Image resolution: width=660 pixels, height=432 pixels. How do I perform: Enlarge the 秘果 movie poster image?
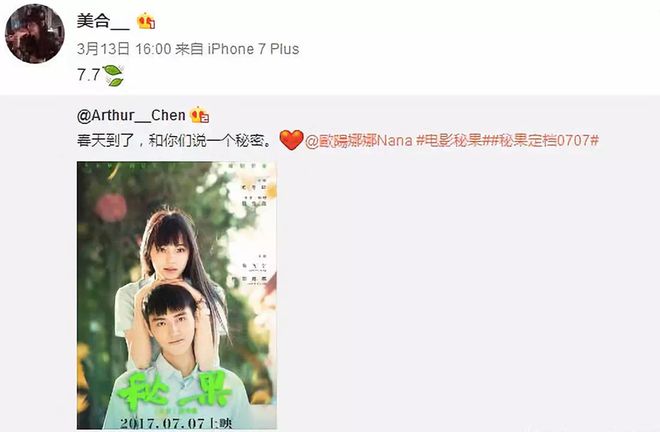coord(177,295)
